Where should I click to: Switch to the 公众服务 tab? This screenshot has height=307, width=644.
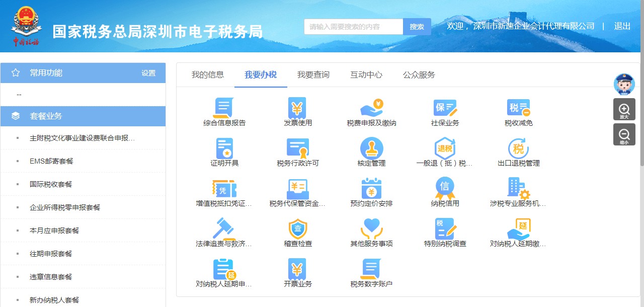(419, 75)
